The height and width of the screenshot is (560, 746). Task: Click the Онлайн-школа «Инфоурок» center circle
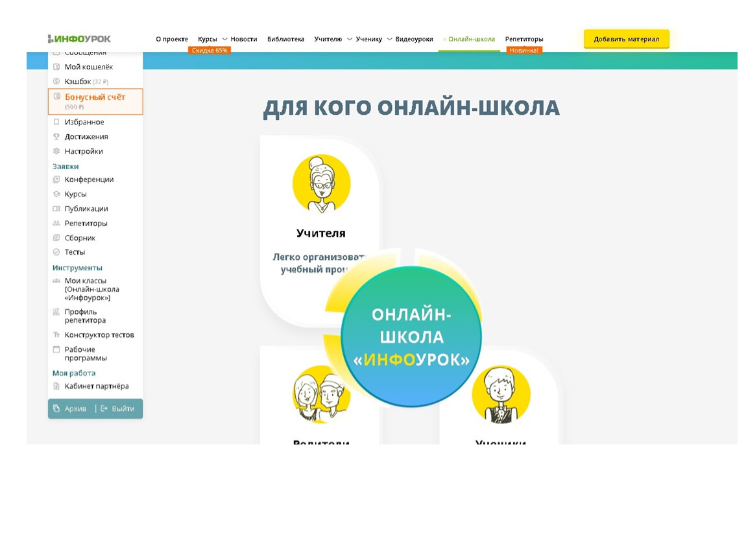(x=411, y=336)
